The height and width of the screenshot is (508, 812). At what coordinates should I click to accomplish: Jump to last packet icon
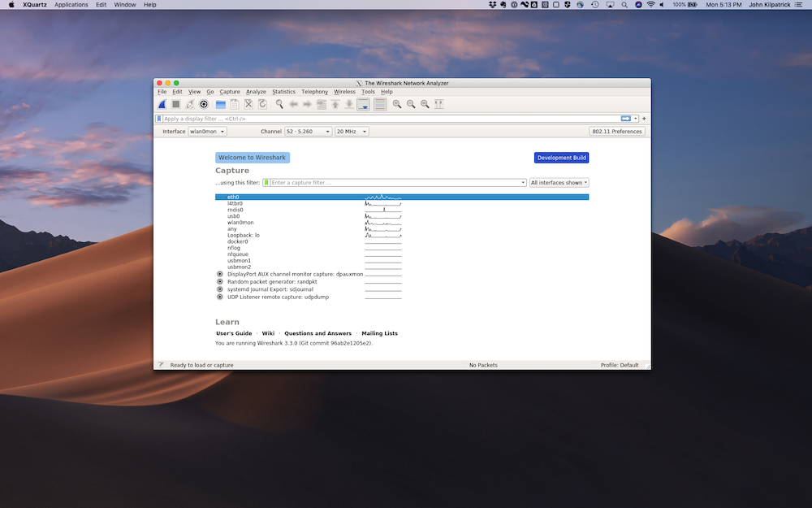[x=349, y=104]
